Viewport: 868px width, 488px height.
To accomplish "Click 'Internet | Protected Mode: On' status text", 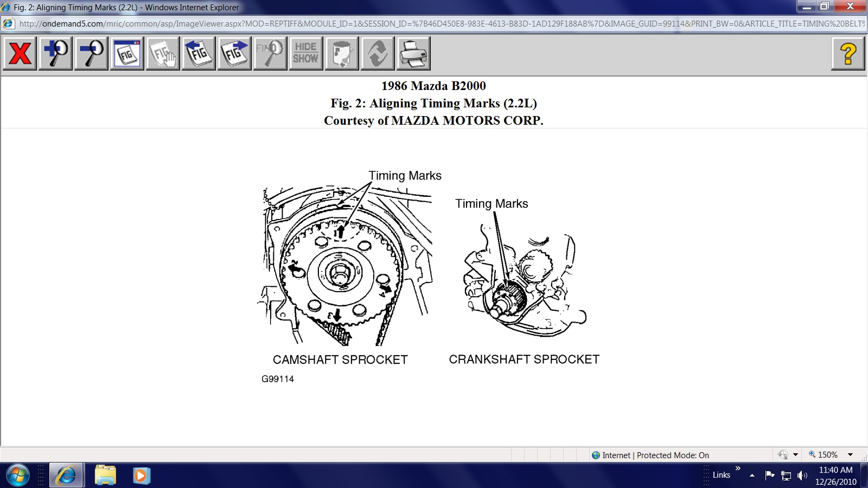I will tap(655, 455).
